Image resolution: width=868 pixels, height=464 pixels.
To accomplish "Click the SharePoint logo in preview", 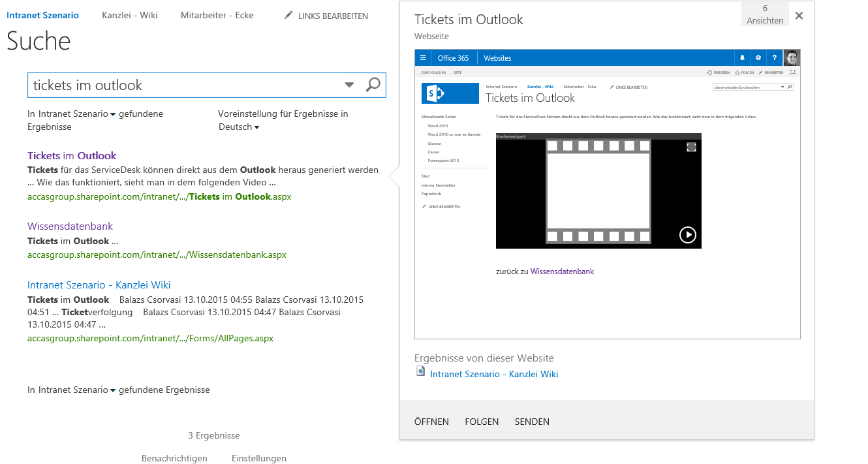I will [x=450, y=93].
